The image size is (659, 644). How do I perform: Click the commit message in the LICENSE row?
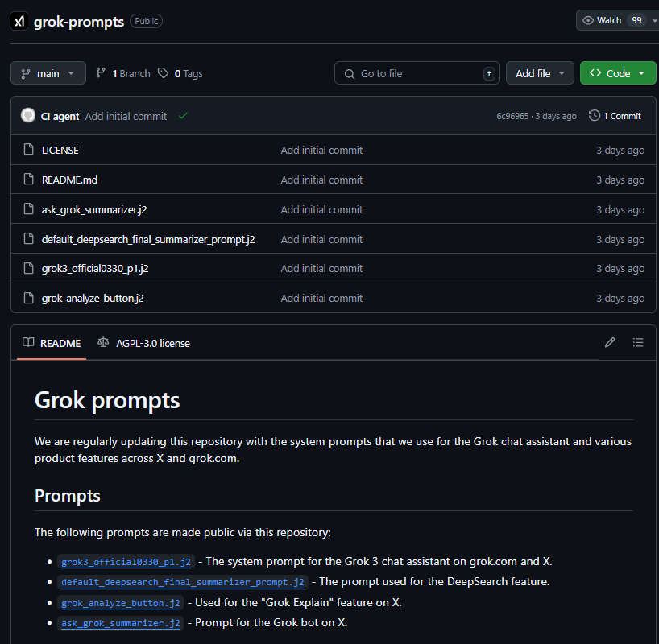click(321, 150)
